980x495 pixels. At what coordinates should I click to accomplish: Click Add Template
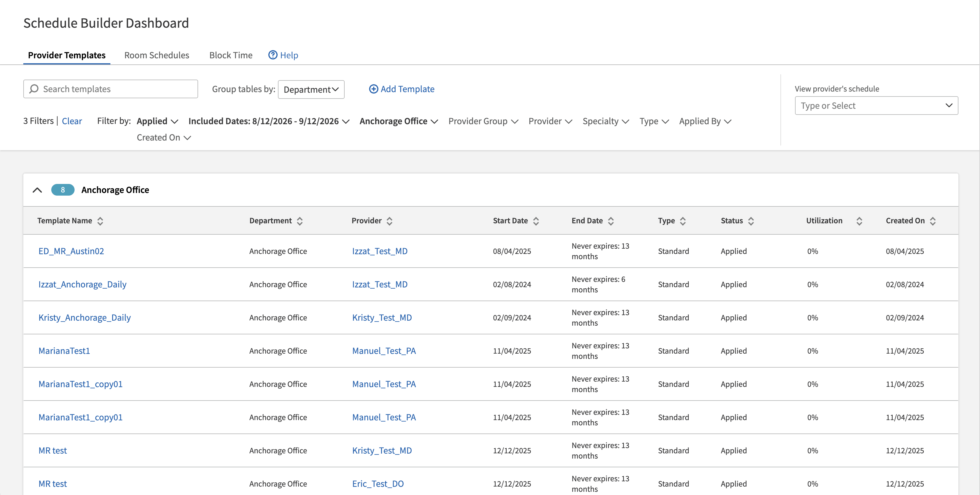(402, 89)
